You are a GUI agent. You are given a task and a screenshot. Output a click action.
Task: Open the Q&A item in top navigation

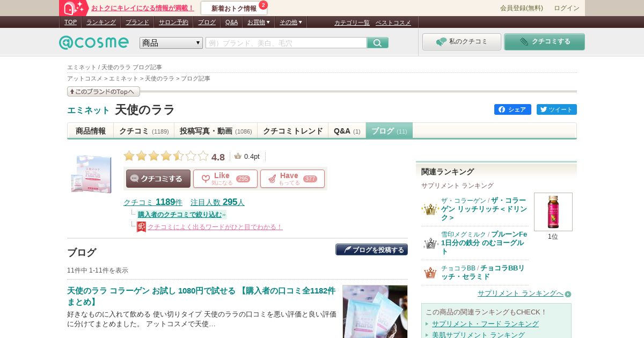[231, 22]
